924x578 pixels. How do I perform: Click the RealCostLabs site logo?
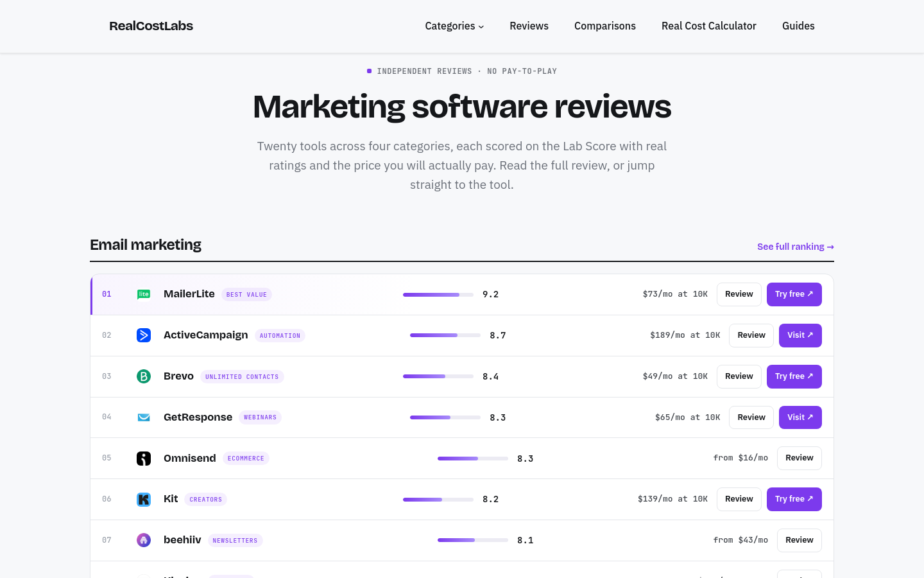coord(151,26)
